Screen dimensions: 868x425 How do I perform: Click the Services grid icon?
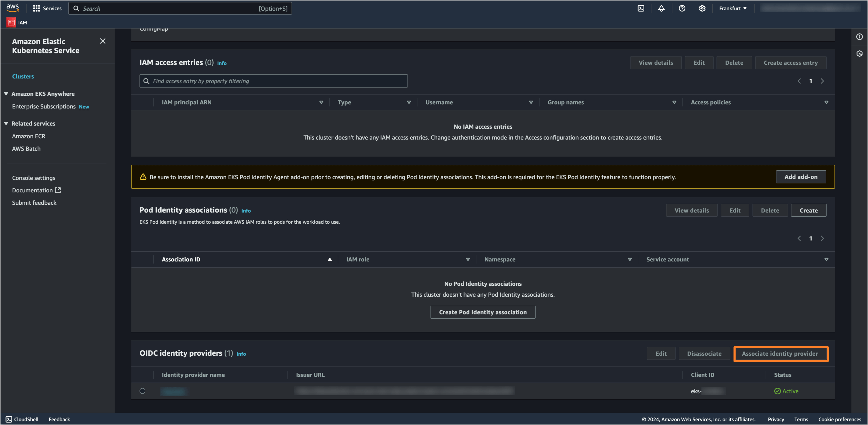(x=36, y=9)
